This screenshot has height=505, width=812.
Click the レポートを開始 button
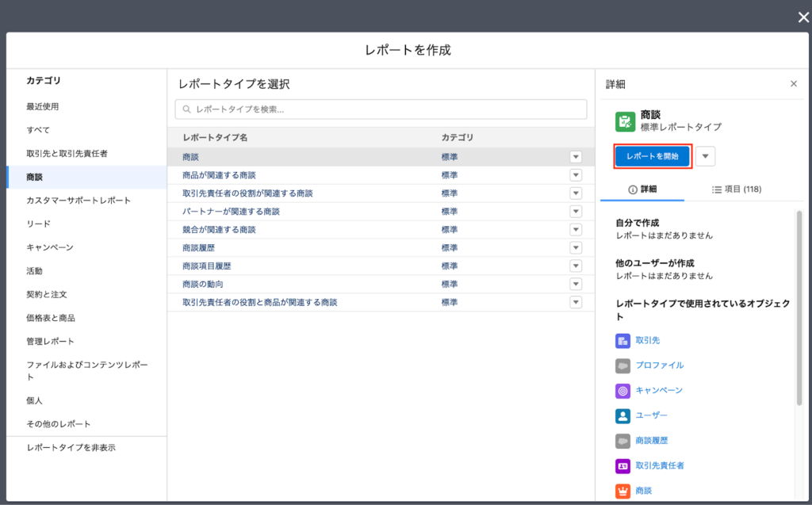[653, 156]
